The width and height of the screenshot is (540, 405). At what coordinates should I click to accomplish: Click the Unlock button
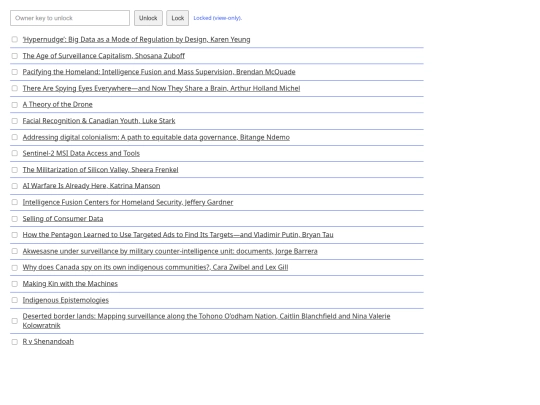[148, 18]
